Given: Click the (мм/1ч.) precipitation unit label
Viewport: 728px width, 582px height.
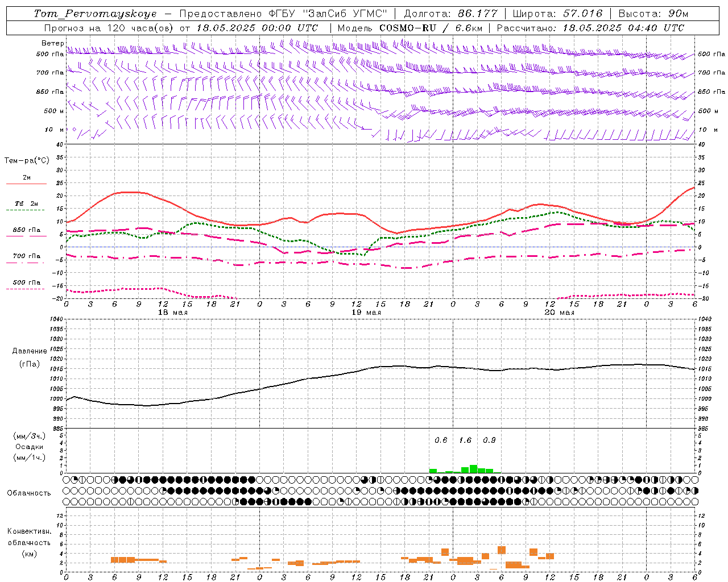Looking at the screenshot, I should click(29, 458).
